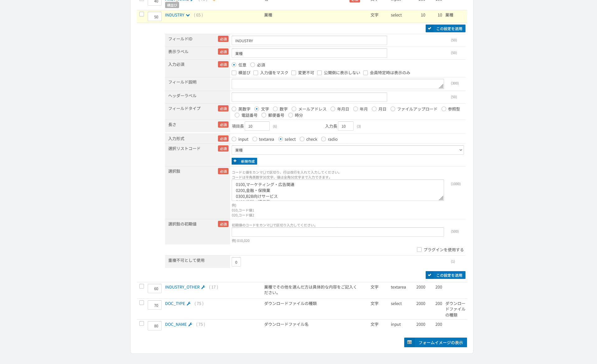Screen dimensions: 597x364
Task: Click the フィールドID input field
Action: tap(309, 41)
